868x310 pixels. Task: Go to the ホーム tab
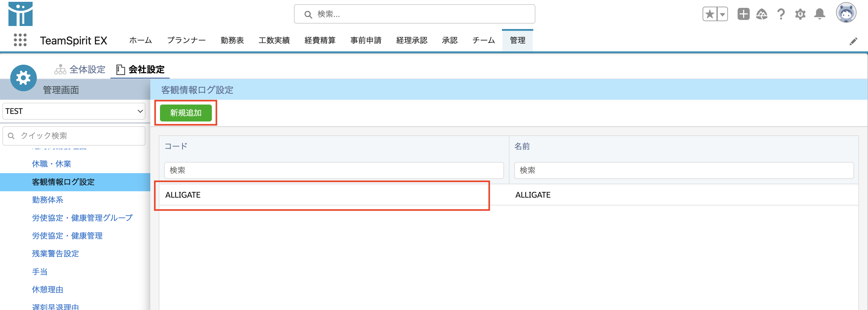point(141,40)
